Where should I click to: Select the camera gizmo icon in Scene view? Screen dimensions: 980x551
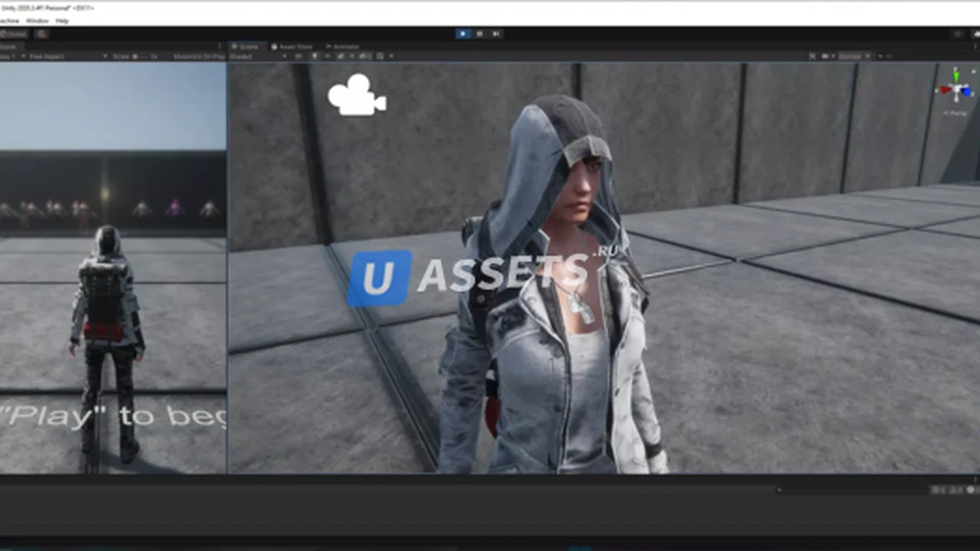[357, 95]
